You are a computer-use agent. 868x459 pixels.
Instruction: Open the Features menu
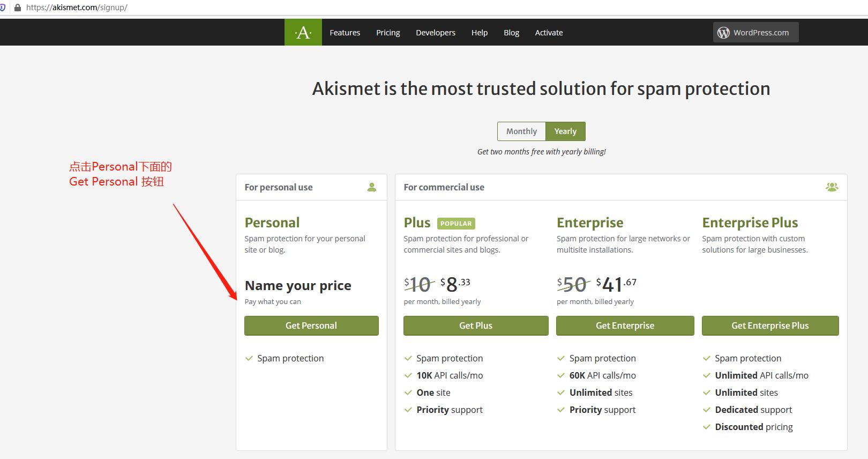click(x=345, y=33)
